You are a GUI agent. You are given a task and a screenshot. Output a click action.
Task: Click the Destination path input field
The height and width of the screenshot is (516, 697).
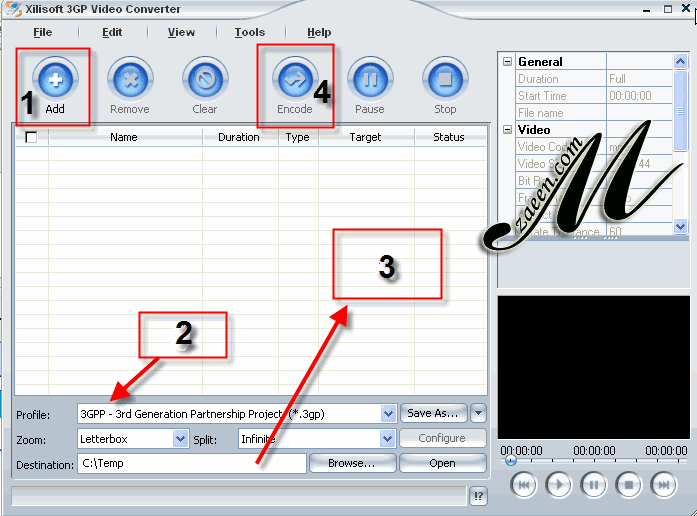click(x=192, y=463)
